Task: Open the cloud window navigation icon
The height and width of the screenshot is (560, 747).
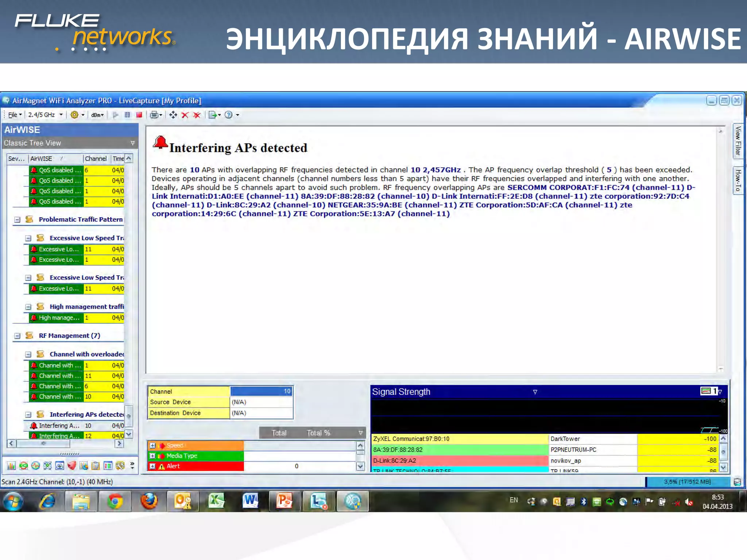Action: point(59,466)
